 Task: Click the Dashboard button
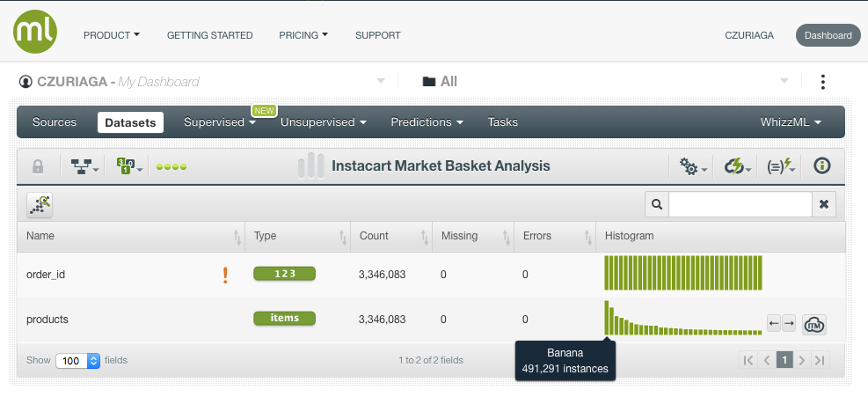[828, 35]
